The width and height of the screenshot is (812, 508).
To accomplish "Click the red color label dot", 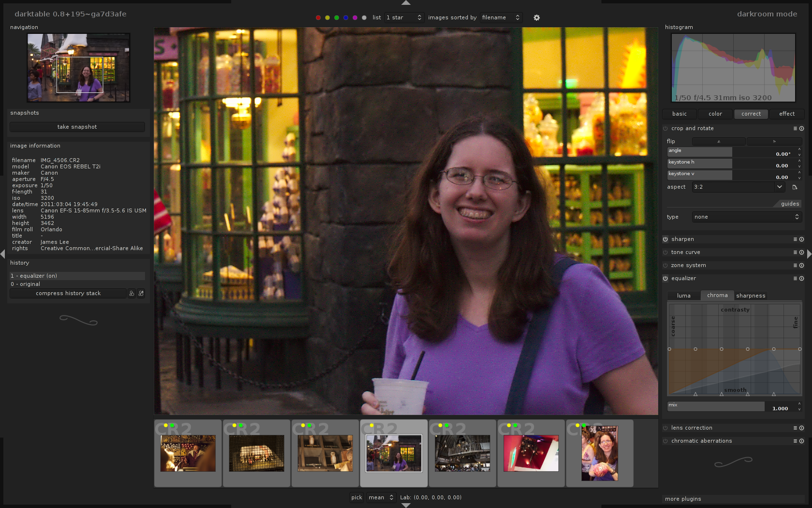I will (318, 18).
